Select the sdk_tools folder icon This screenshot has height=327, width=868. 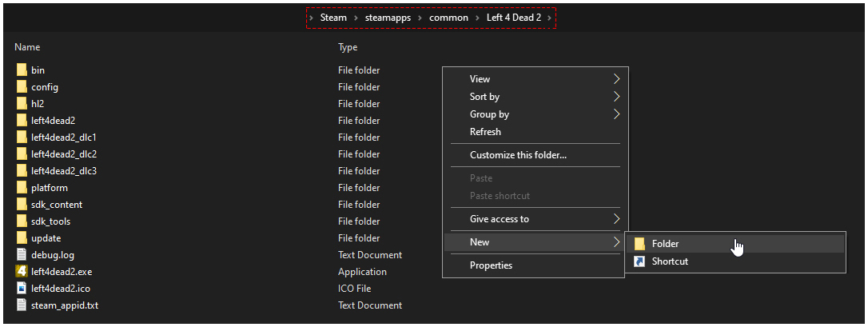coord(22,221)
